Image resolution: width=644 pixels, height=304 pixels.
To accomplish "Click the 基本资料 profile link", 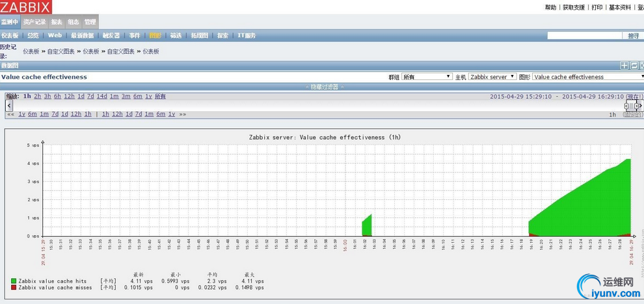I will pos(620,7).
